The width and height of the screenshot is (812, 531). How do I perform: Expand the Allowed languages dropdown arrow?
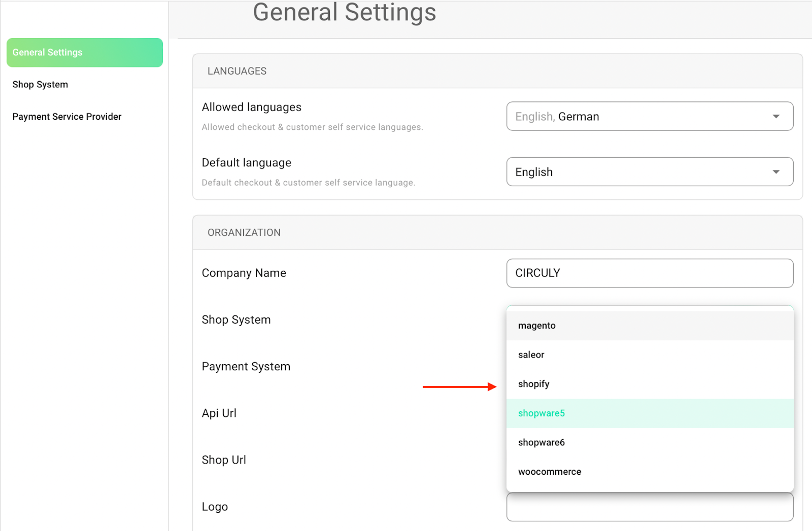pyautogui.click(x=776, y=117)
